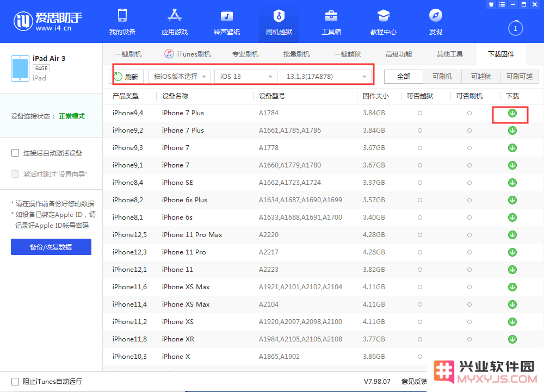Viewport: 544px width, 392px height.
Task: Open 发现 discover section
Action: tap(436, 22)
